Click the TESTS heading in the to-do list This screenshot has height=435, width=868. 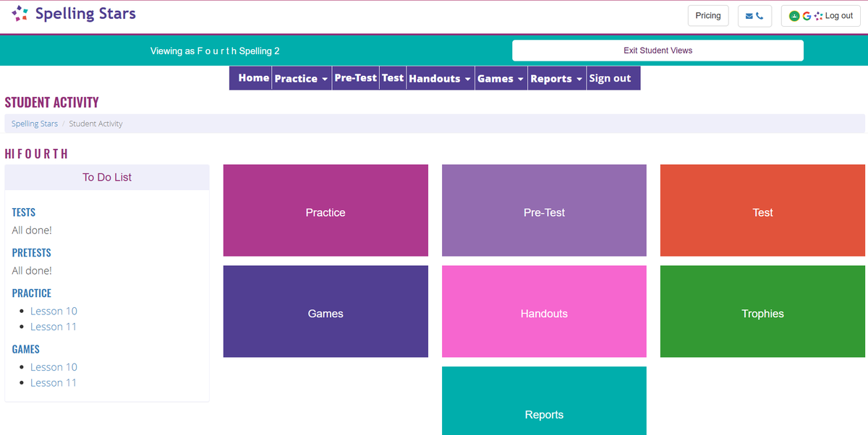point(24,212)
